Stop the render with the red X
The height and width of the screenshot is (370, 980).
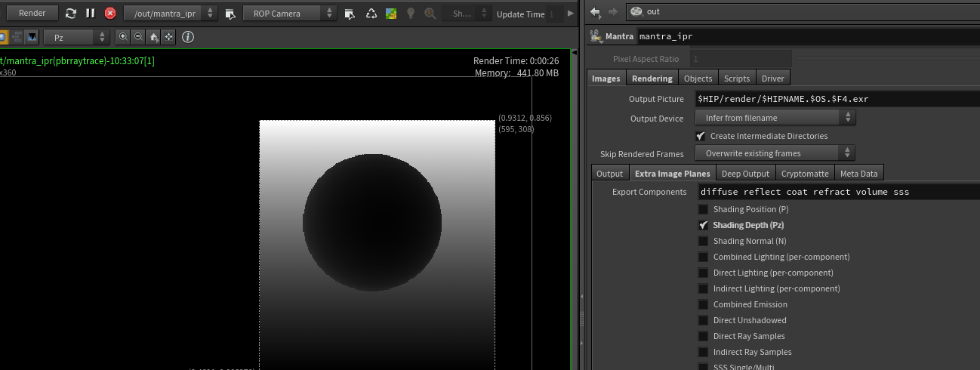click(110, 14)
